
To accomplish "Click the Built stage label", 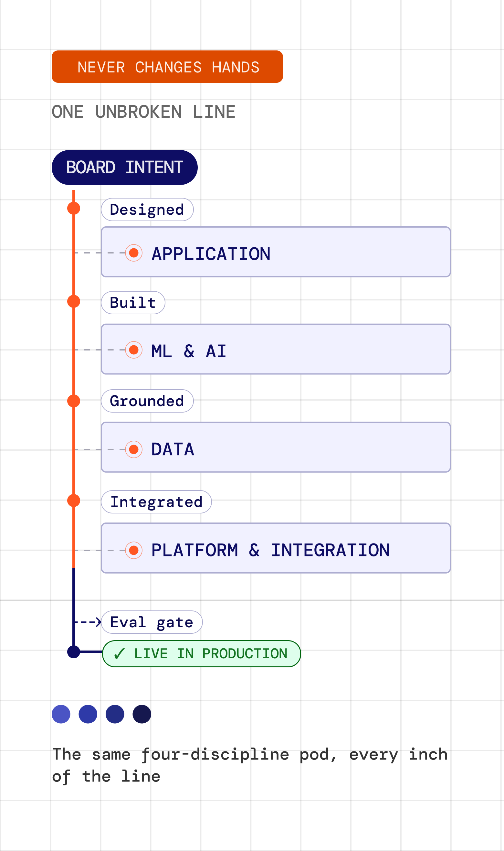I will coord(133,302).
